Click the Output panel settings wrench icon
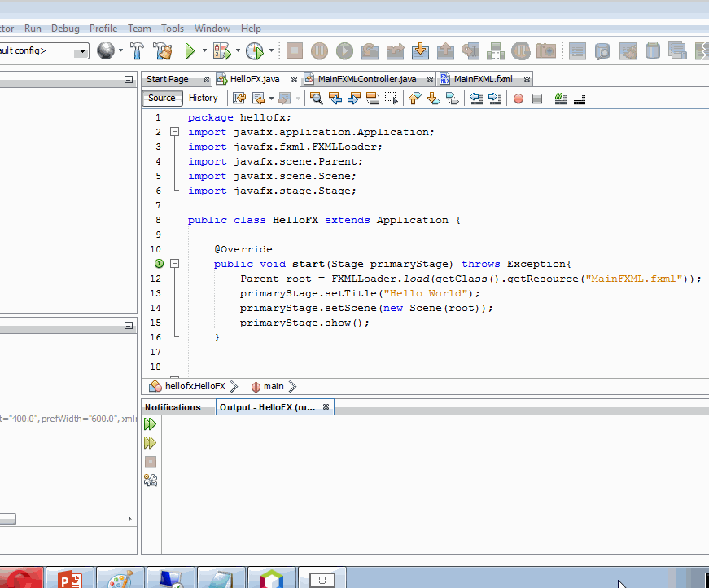 [x=150, y=480]
